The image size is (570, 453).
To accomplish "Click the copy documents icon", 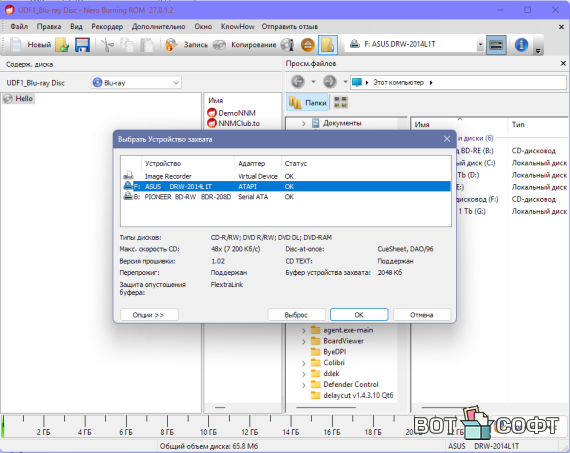I will pyautogui.click(x=127, y=45).
